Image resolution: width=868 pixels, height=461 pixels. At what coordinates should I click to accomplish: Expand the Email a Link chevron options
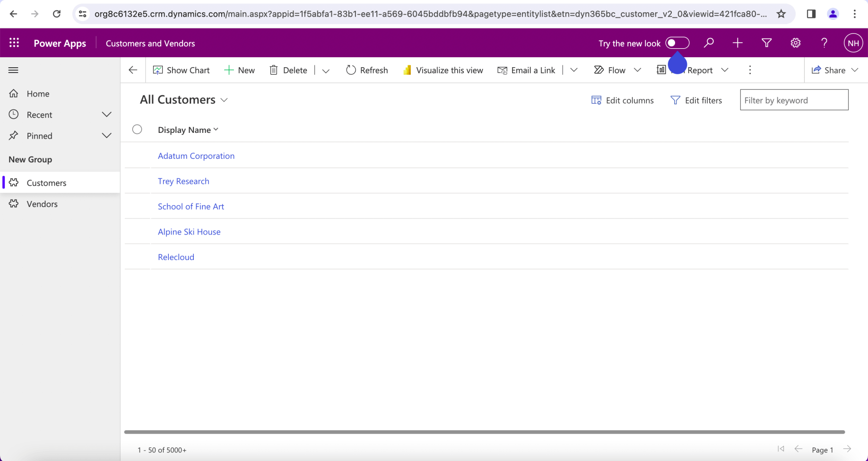click(574, 70)
